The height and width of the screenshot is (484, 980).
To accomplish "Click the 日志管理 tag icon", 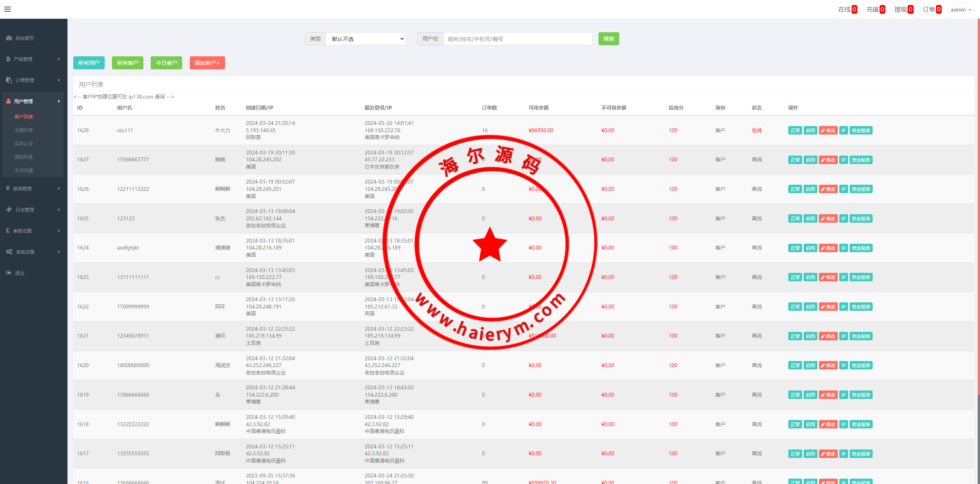I will [9, 210].
